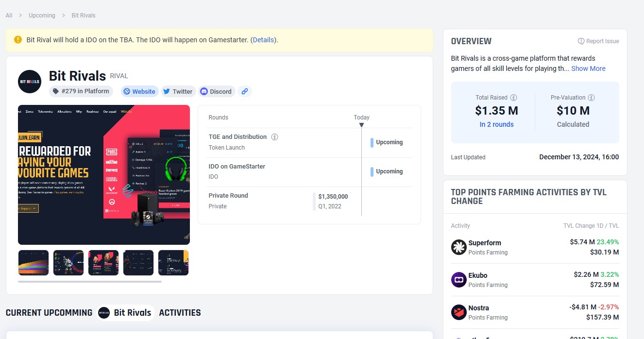644x339 pixels.
Task: Click the Superform activity icon
Action: [458, 247]
